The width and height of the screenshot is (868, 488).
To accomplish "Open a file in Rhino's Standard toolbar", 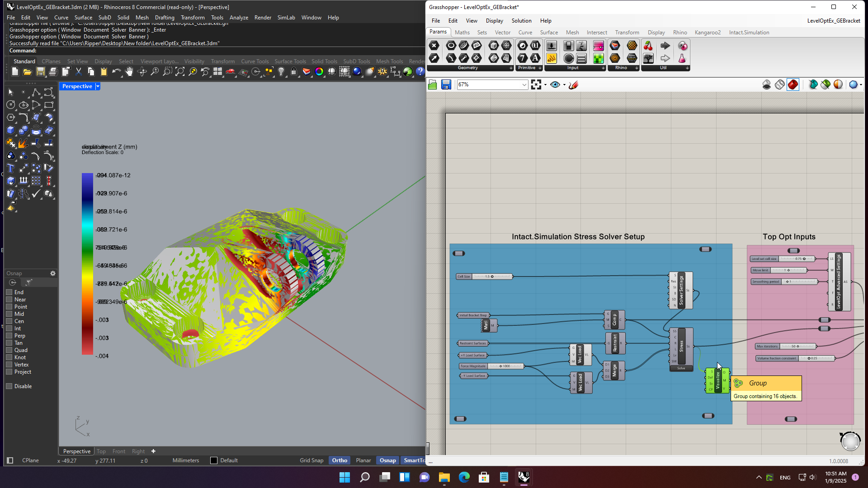I will (28, 72).
